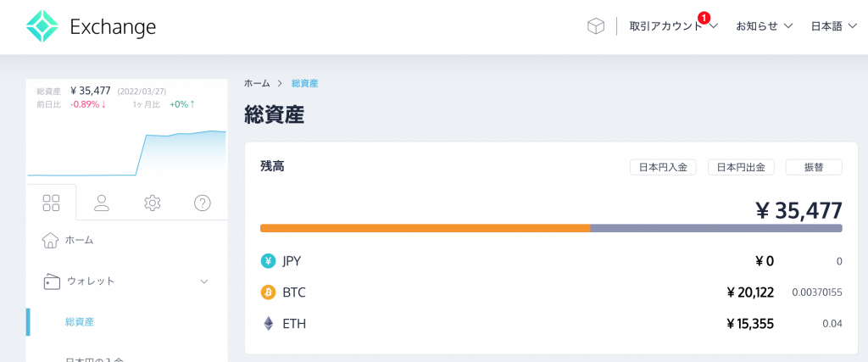Click the Coincheck Exchange logo icon

tap(42, 26)
